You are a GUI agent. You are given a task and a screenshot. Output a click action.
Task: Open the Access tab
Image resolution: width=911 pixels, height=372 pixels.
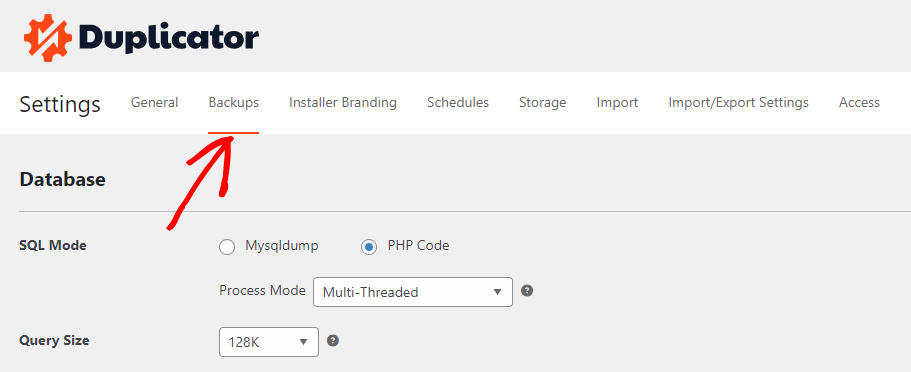click(859, 103)
